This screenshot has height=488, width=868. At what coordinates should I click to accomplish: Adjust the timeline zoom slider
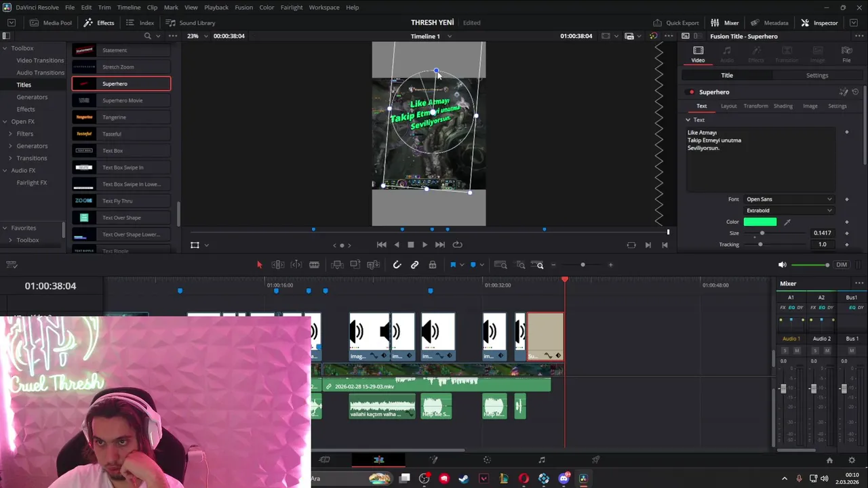pos(582,264)
